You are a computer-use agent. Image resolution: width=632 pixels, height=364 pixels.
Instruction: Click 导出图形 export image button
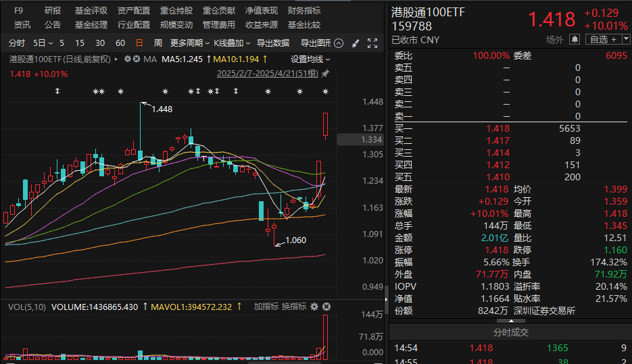click(316, 43)
